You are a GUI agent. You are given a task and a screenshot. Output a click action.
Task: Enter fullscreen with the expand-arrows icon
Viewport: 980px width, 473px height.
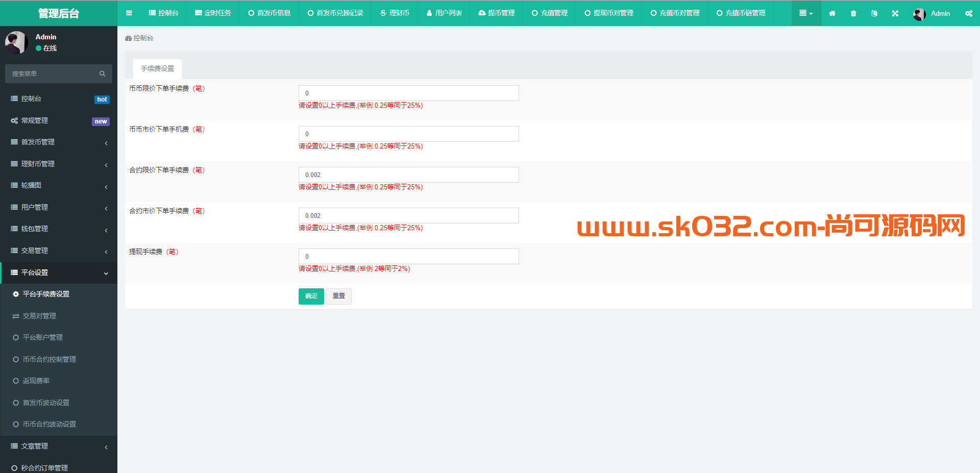[x=895, y=13]
